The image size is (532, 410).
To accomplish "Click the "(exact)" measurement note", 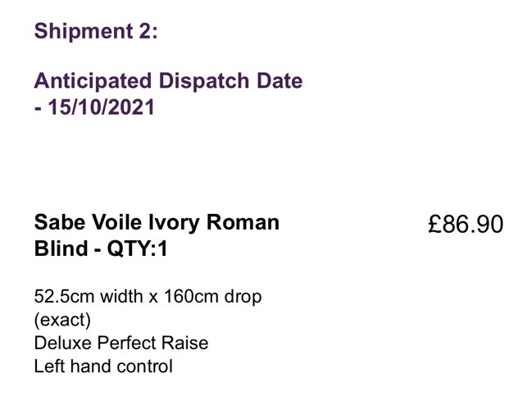I will [62, 319].
